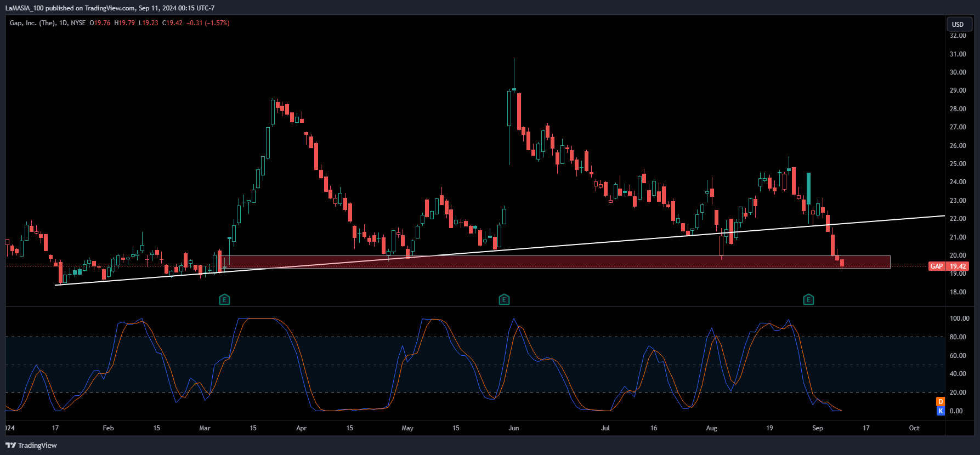Click the blue K stochastic label
Viewport: 980px width, 455px height.
(x=941, y=411)
